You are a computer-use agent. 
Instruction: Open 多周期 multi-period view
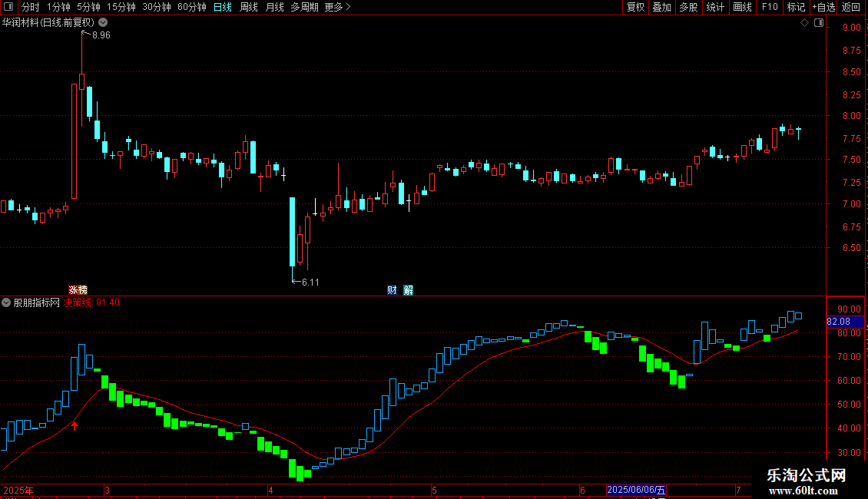(304, 7)
